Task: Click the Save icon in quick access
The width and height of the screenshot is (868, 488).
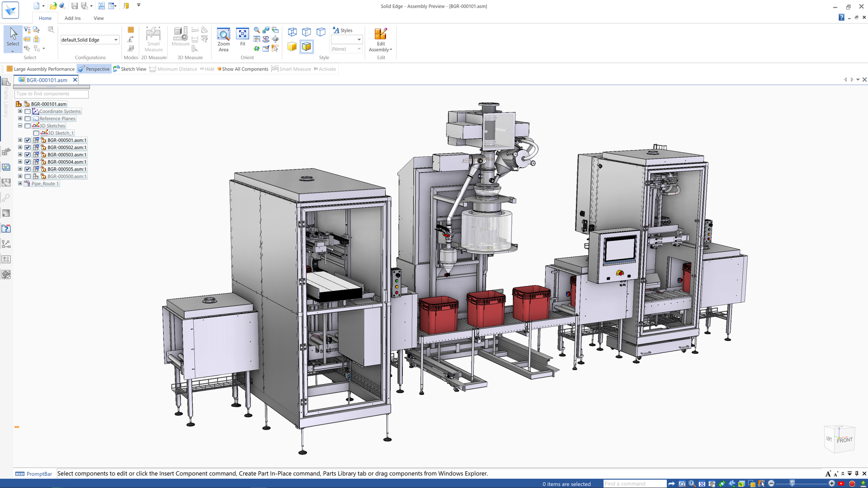Action: coord(75,6)
